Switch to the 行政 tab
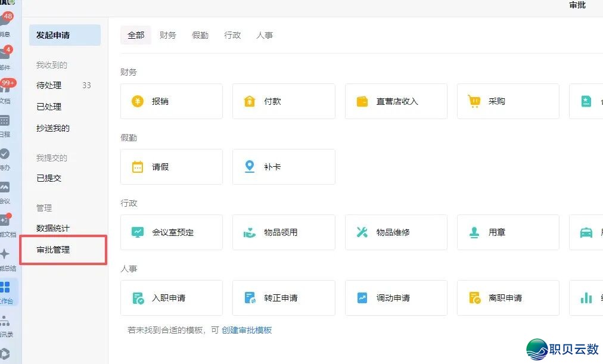The width and height of the screenshot is (603, 364). click(x=232, y=35)
